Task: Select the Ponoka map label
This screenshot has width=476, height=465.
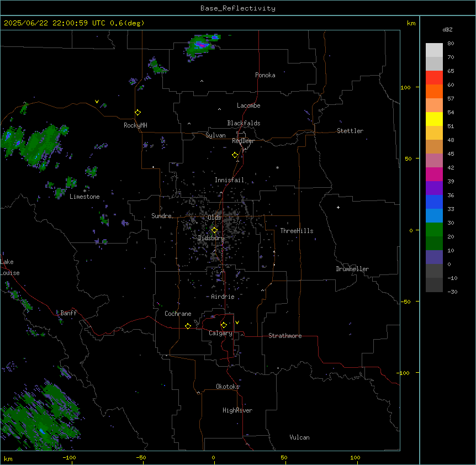Action: [265, 75]
